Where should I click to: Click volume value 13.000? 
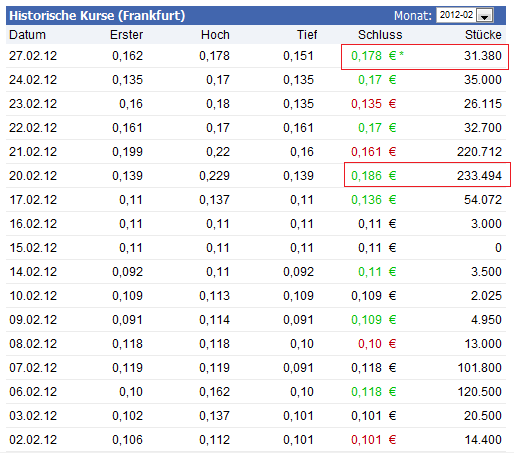(483, 344)
